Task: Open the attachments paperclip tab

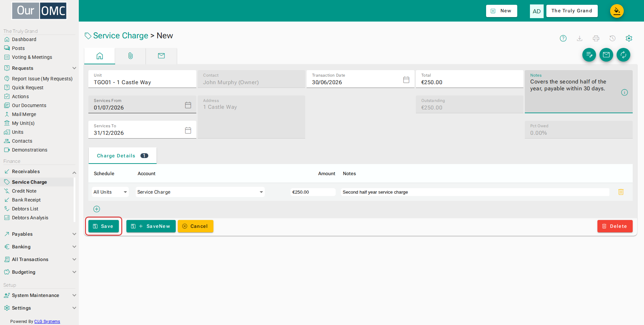Action: click(x=131, y=56)
